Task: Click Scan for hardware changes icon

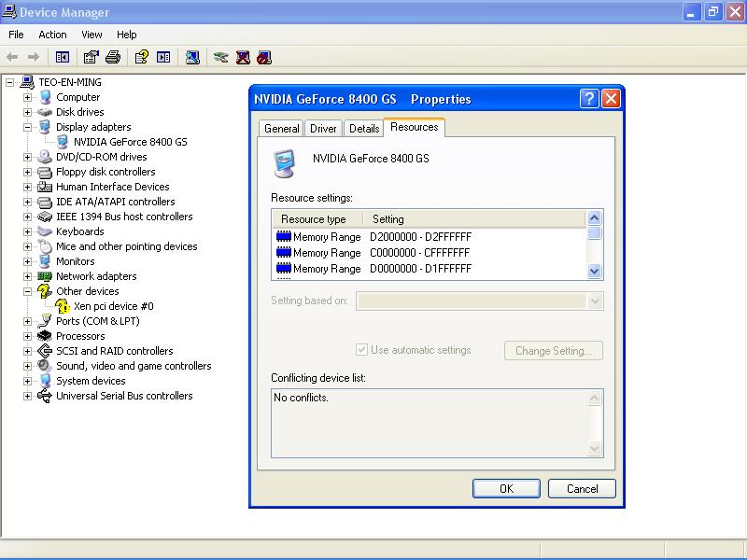Action: 191,57
